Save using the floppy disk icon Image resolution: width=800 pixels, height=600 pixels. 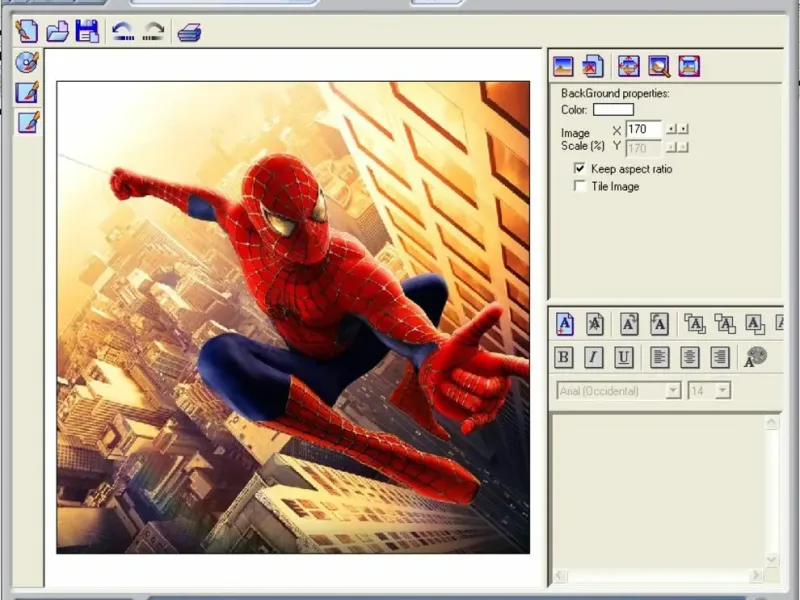87,31
